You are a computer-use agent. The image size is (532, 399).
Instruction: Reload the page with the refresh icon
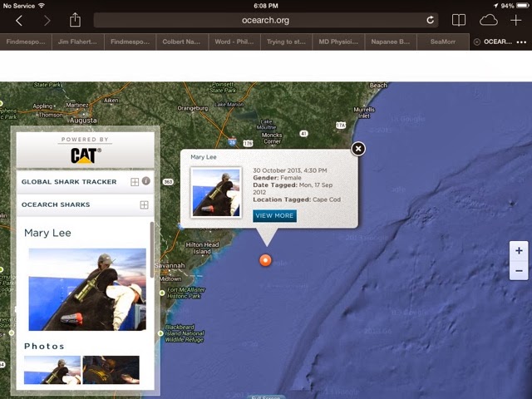(x=431, y=20)
